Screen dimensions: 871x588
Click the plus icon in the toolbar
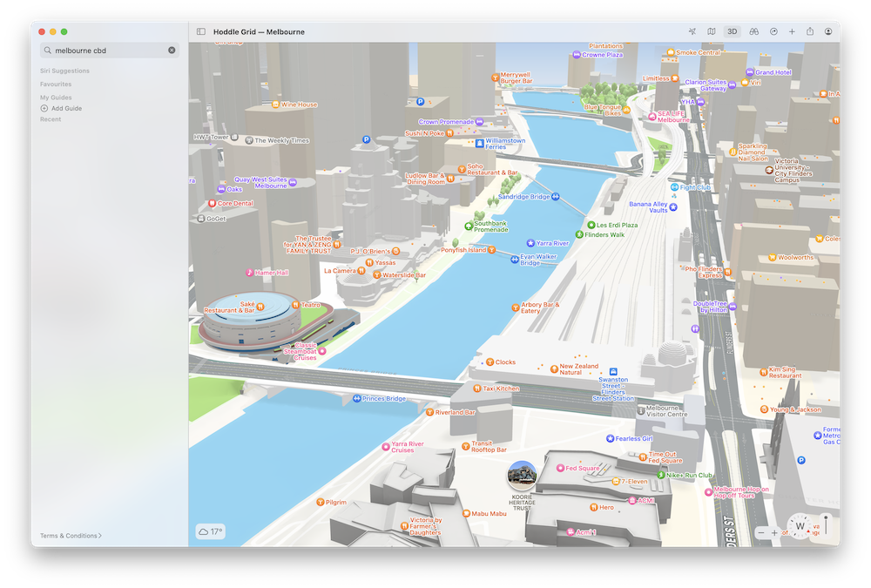click(x=792, y=31)
